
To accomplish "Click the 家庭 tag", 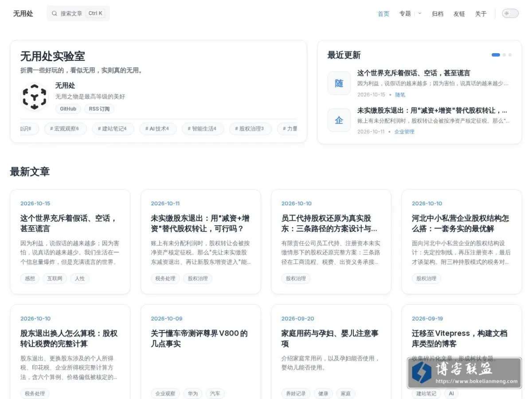I will coord(346,393).
